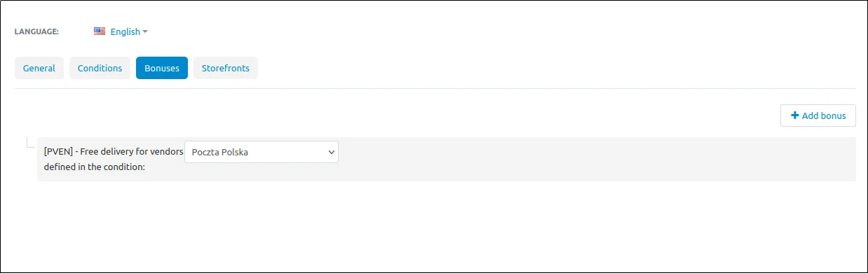
Task: Click the "[PVEN] - Free delivery for vendors" label
Action: tap(114, 151)
